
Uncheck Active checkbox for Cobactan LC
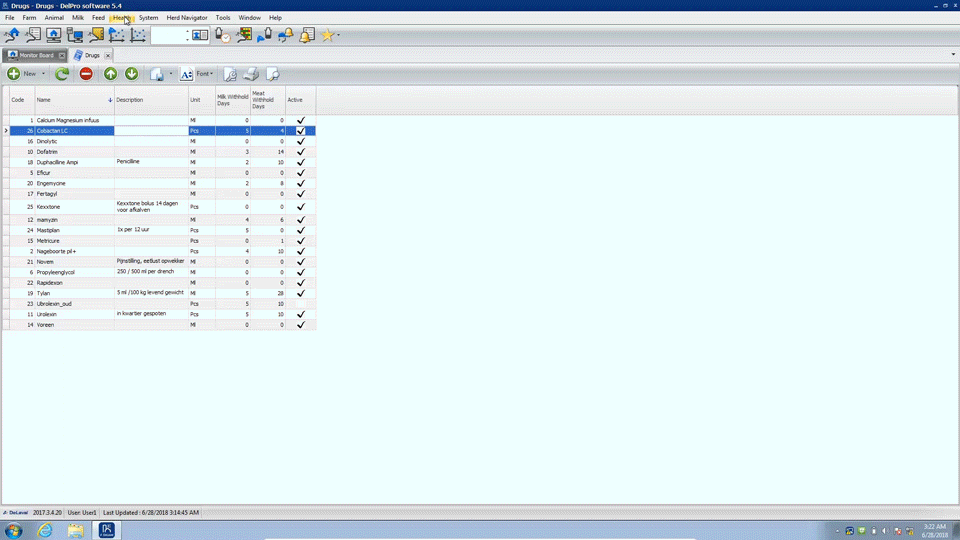tap(300, 131)
